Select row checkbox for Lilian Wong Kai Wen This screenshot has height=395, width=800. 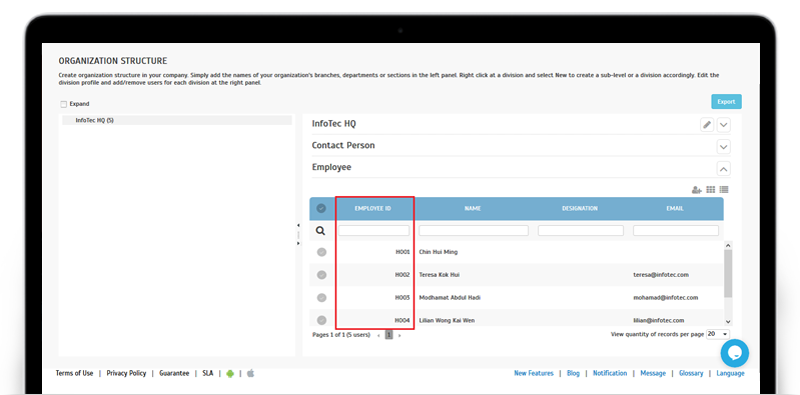point(321,320)
